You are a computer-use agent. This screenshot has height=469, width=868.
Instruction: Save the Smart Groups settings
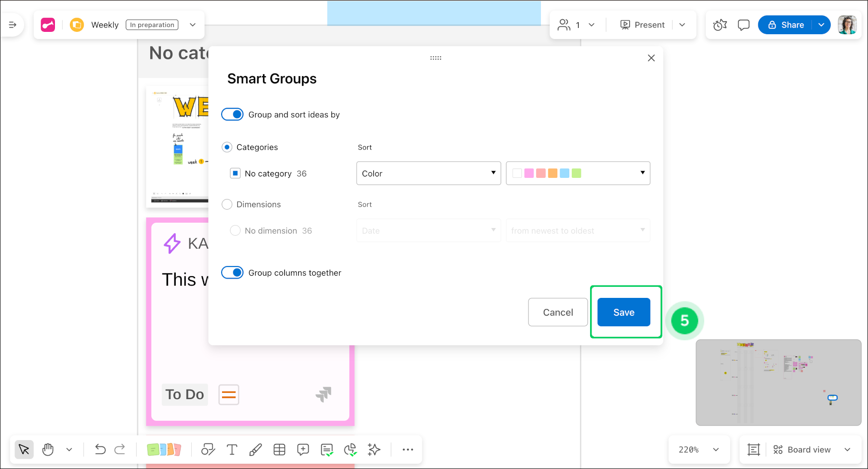[623, 312]
